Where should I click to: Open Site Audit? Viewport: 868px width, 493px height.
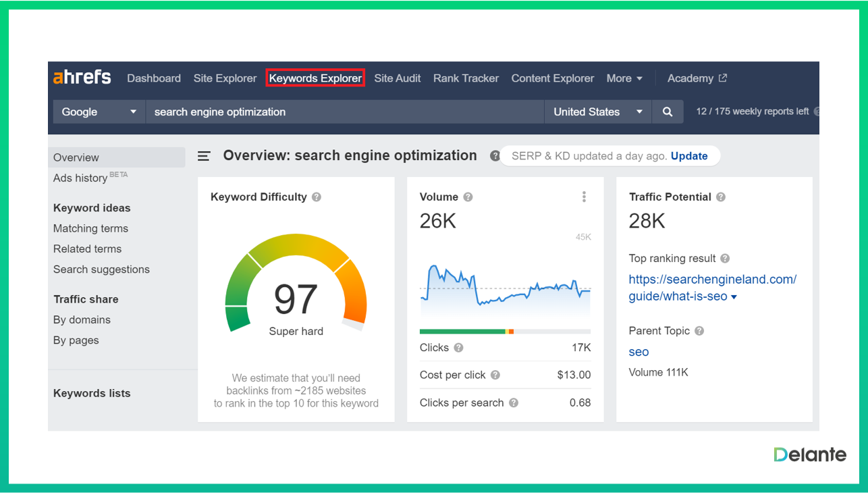398,78
